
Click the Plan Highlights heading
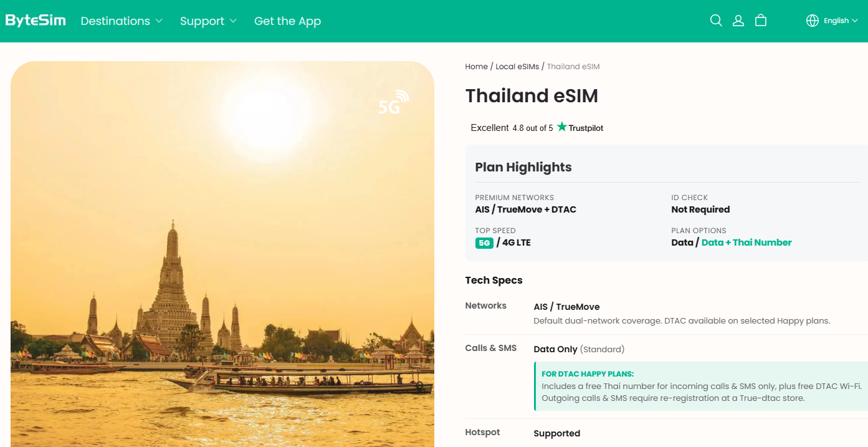coord(523,167)
